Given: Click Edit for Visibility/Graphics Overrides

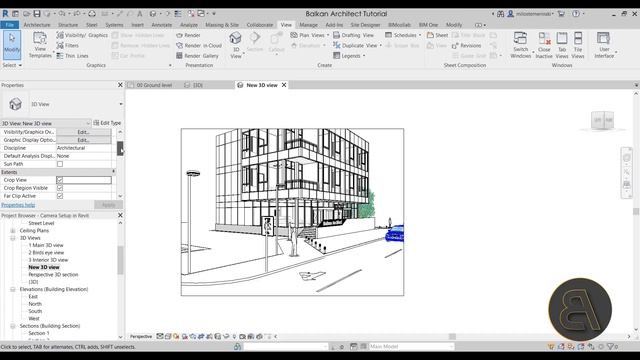Looking at the screenshot, I should [x=83, y=132].
